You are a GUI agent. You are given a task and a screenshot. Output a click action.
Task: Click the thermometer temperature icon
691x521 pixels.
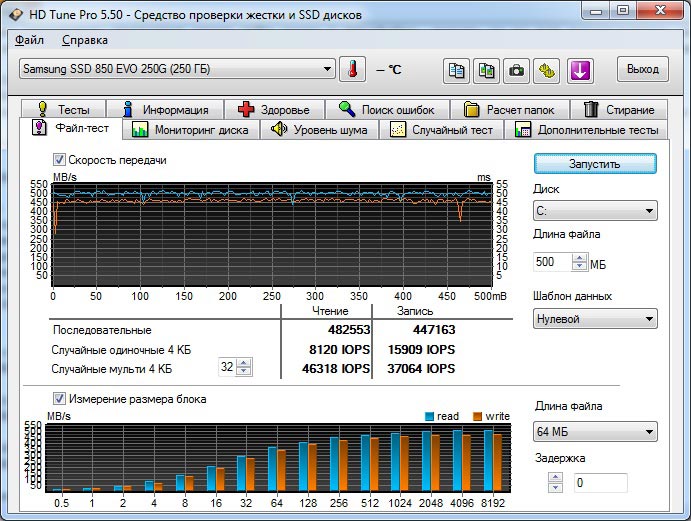[352, 69]
